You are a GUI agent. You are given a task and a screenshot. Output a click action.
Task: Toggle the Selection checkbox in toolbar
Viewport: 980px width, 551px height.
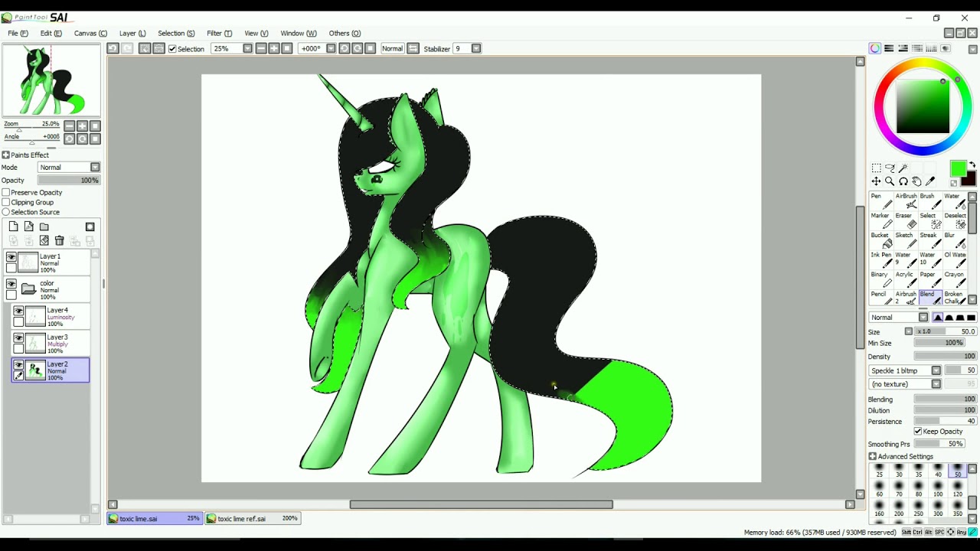(172, 49)
